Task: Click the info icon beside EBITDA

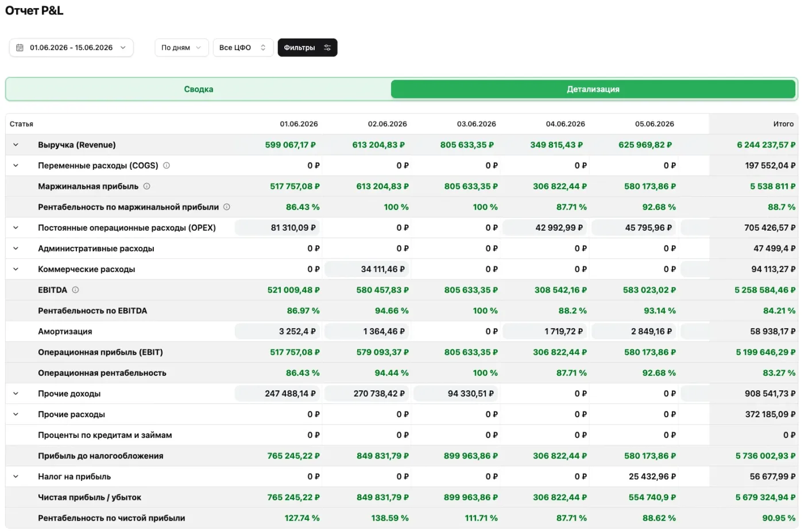Action: tap(75, 290)
